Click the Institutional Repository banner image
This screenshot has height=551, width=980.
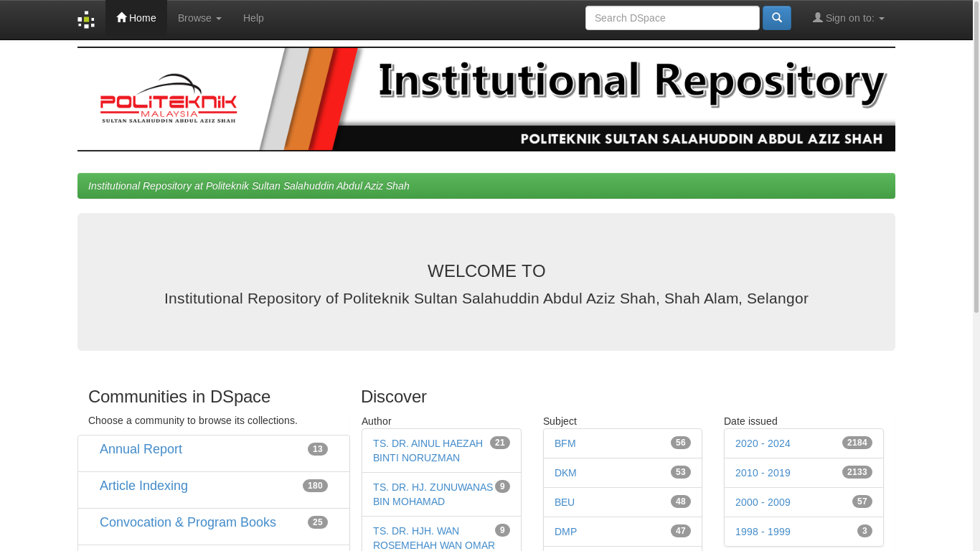click(486, 99)
